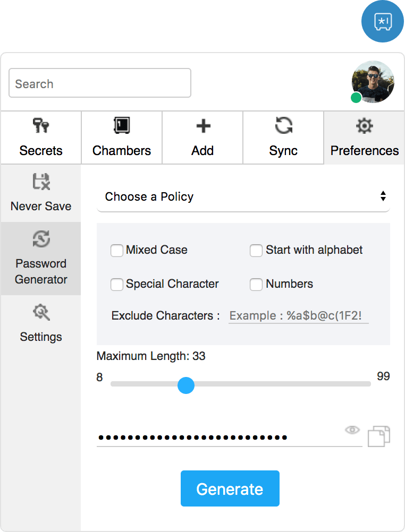Image resolution: width=405 pixels, height=532 pixels.
Task: Click the Exclude Characters text field
Action: click(298, 316)
